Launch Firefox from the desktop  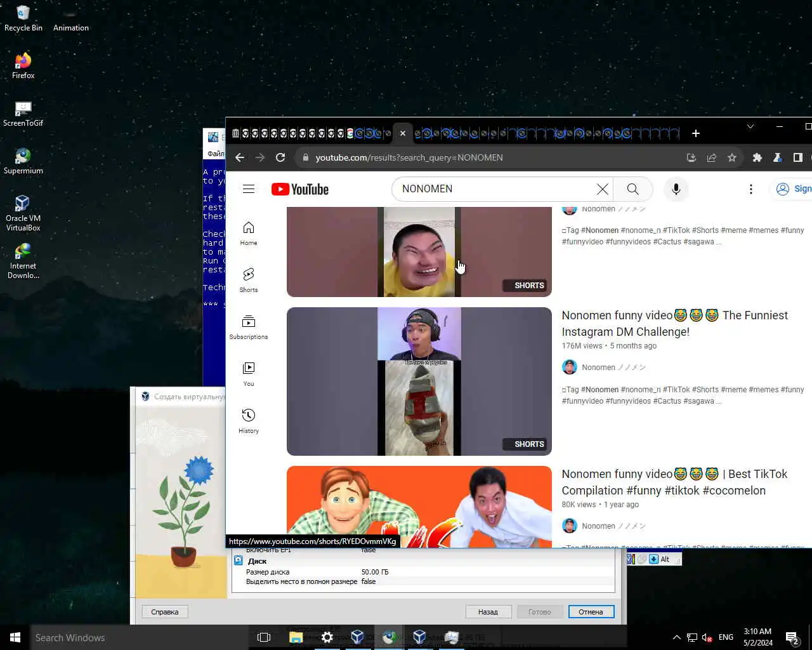[x=23, y=66]
